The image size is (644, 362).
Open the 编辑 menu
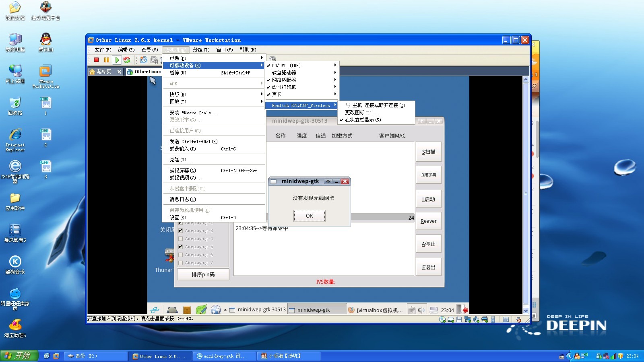(x=126, y=49)
